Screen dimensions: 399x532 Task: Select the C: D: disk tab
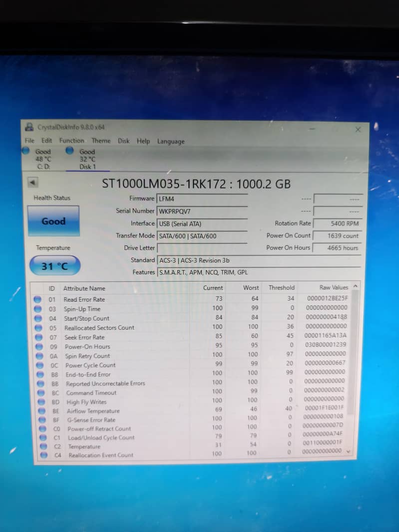click(x=43, y=159)
